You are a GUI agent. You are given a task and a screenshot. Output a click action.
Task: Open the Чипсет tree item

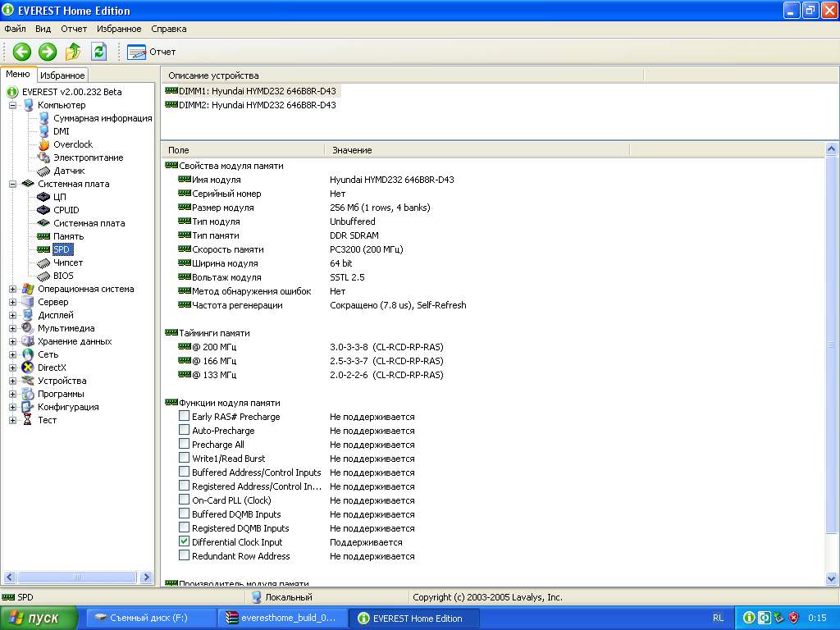(x=67, y=262)
